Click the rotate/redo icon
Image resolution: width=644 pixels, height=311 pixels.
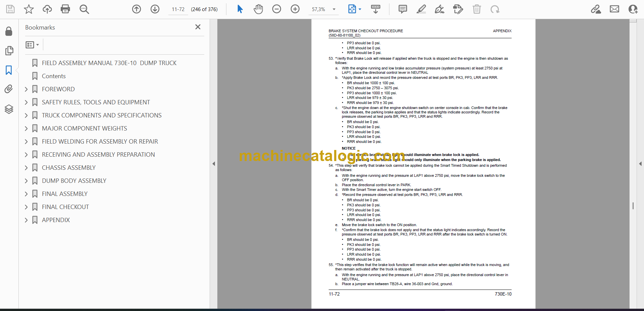(x=495, y=9)
